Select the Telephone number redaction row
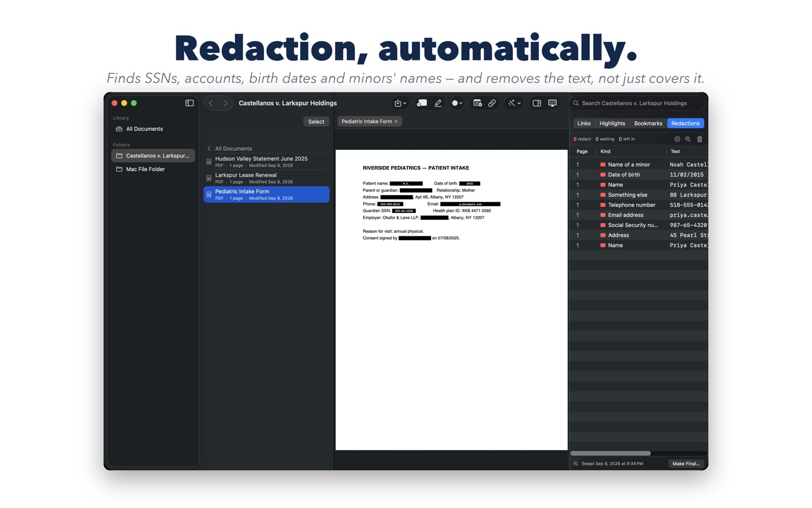 (639, 205)
